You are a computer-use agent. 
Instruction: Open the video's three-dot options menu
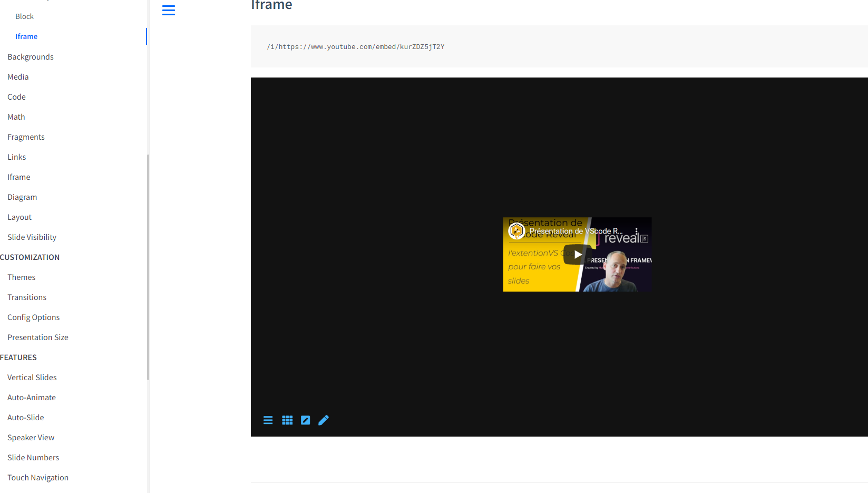tap(637, 230)
